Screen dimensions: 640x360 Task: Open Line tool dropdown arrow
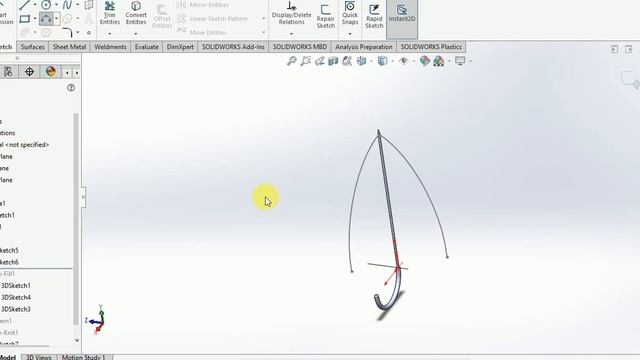(35, 5)
